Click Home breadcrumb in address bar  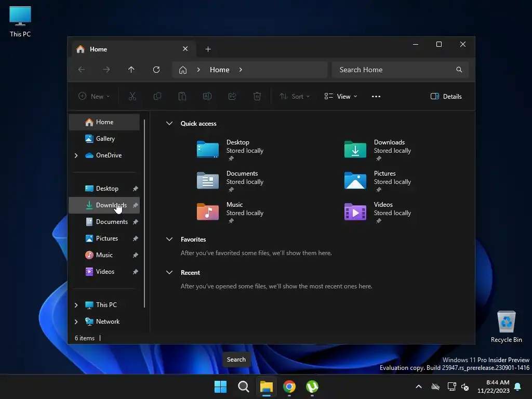pos(220,70)
